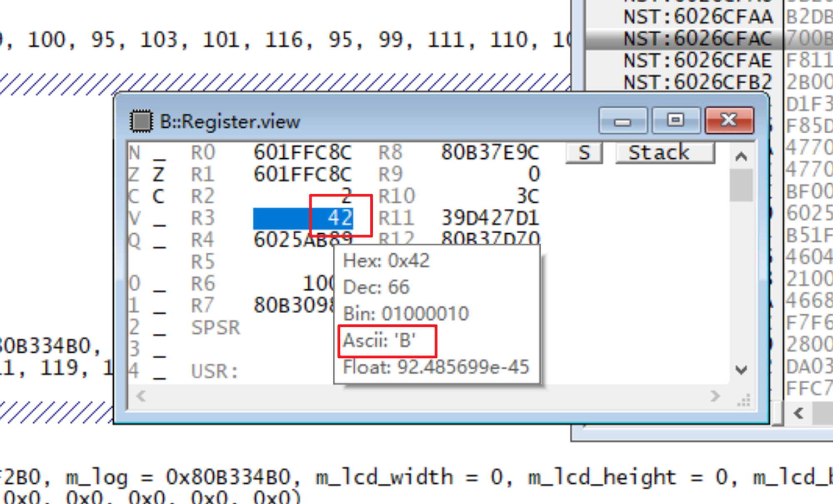The height and width of the screenshot is (504, 833).
Task: Select R9 register value 0
Action: pos(534,174)
